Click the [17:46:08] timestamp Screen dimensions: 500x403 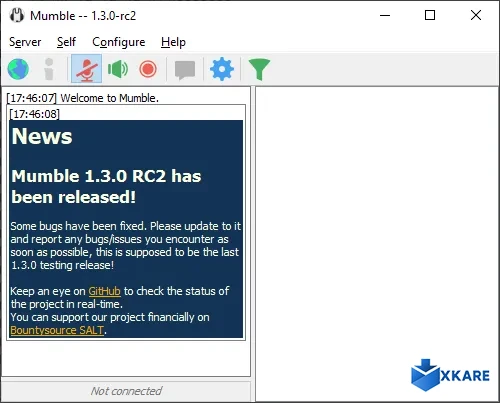tap(35, 114)
